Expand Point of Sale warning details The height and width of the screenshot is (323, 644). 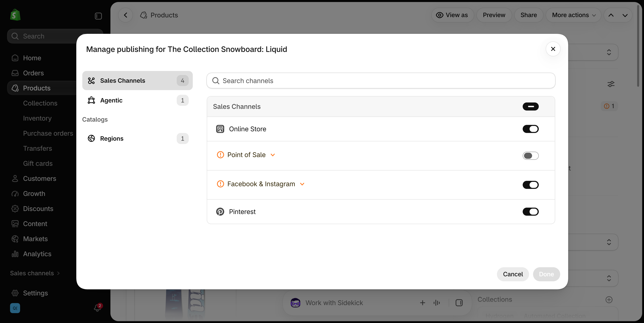point(273,155)
